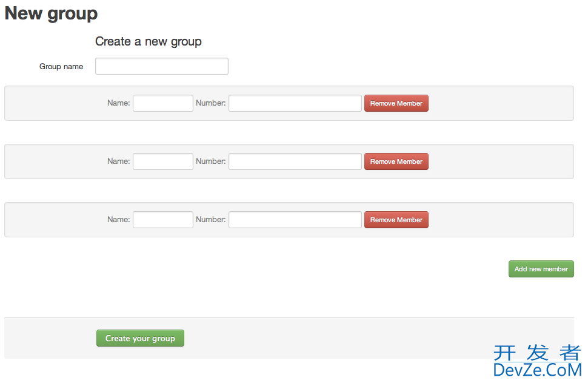Focus the Number field in third member row
588x383 pixels.
(x=295, y=220)
